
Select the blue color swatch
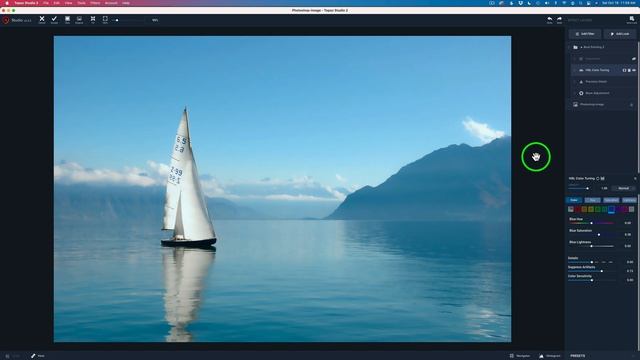611,209
